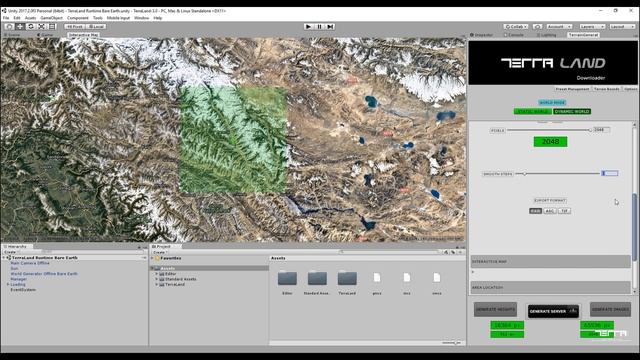Select the Rect transform tool
The width and height of the screenshot is (640, 360).
point(52,27)
